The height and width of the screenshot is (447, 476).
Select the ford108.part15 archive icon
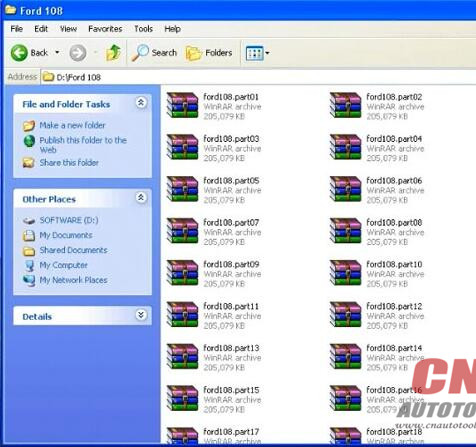coord(182,398)
